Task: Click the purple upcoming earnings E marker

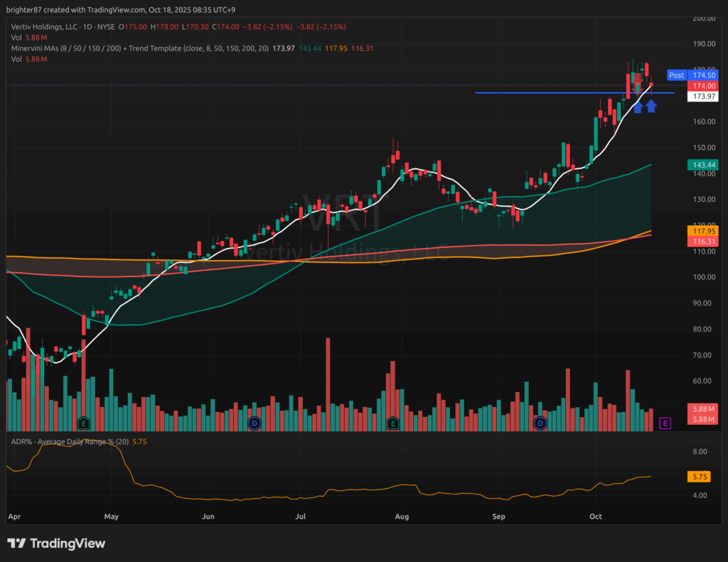Action: coord(665,423)
